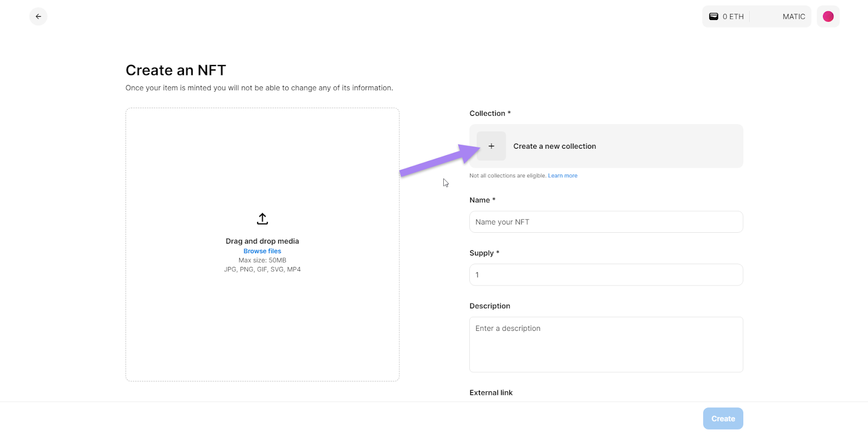
Task: Click the Collection field label
Action: coord(490,113)
